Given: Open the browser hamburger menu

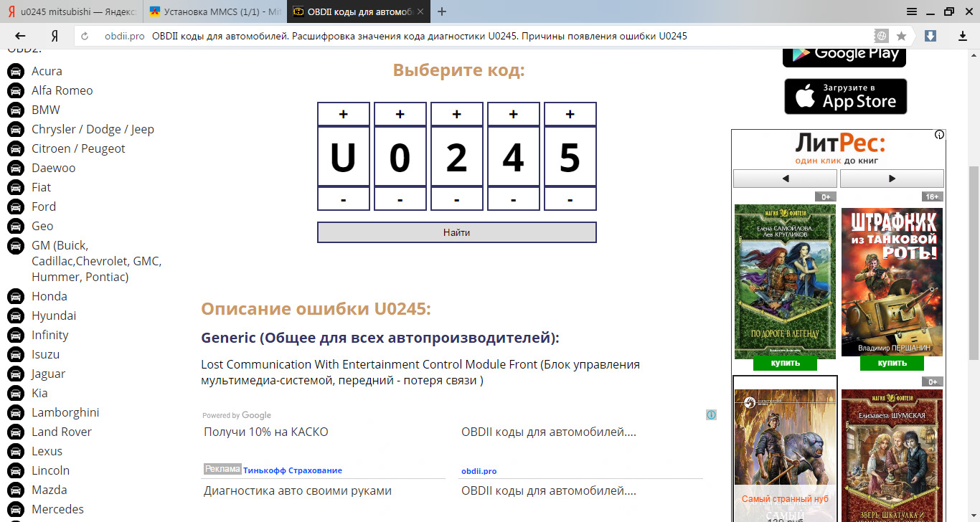Looking at the screenshot, I should click(912, 11).
